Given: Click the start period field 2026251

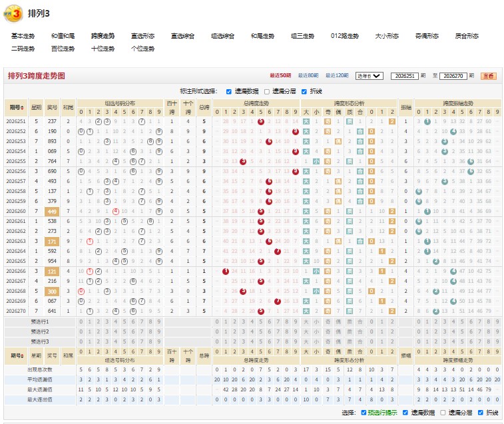Looking at the screenshot, I should point(405,76).
